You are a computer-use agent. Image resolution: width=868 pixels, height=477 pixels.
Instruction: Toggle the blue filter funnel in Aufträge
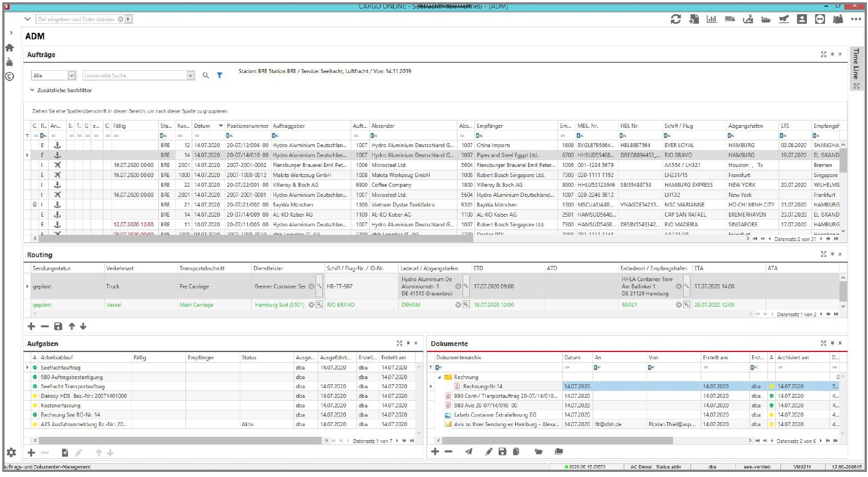coord(219,76)
